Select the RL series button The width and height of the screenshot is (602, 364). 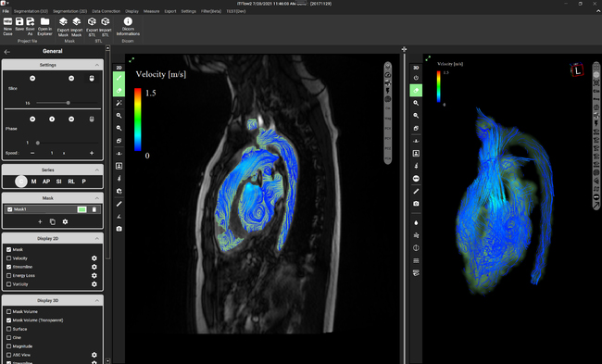coord(71,182)
